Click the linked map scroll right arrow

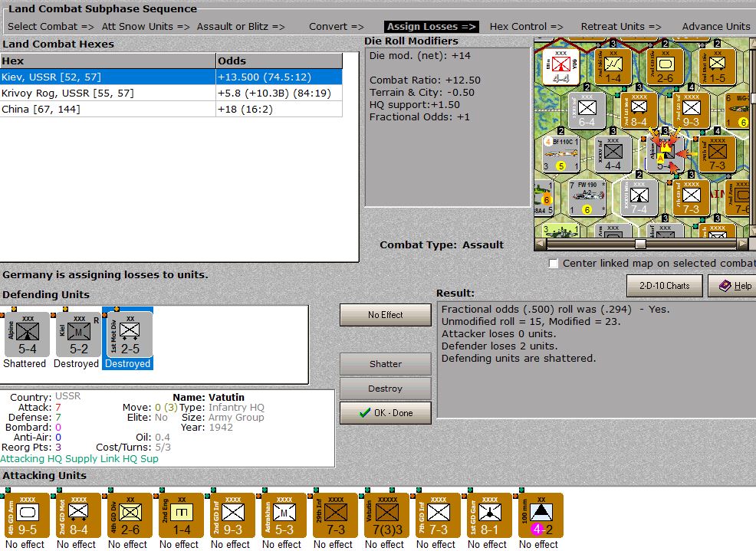(x=743, y=244)
